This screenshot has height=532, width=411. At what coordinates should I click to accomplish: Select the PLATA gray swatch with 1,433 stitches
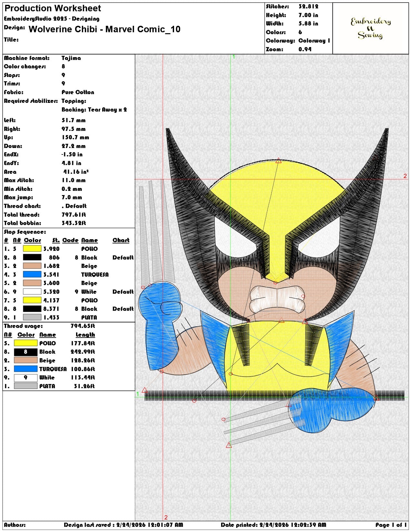coord(32,317)
